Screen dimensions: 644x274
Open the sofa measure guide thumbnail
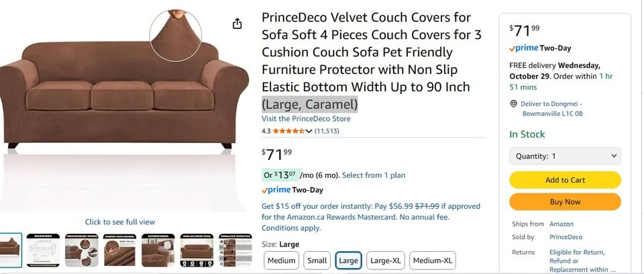click(43, 250)
